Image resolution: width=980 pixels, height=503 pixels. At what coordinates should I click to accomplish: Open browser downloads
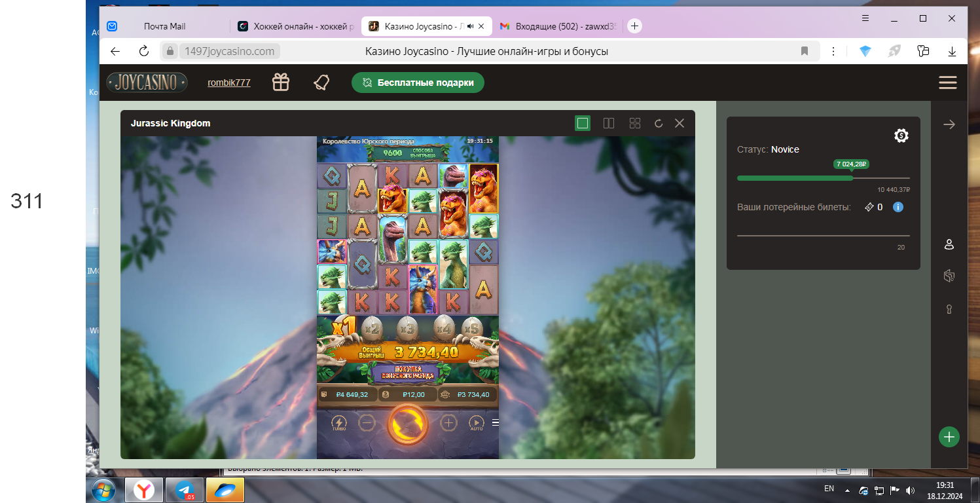coord(953,51)
